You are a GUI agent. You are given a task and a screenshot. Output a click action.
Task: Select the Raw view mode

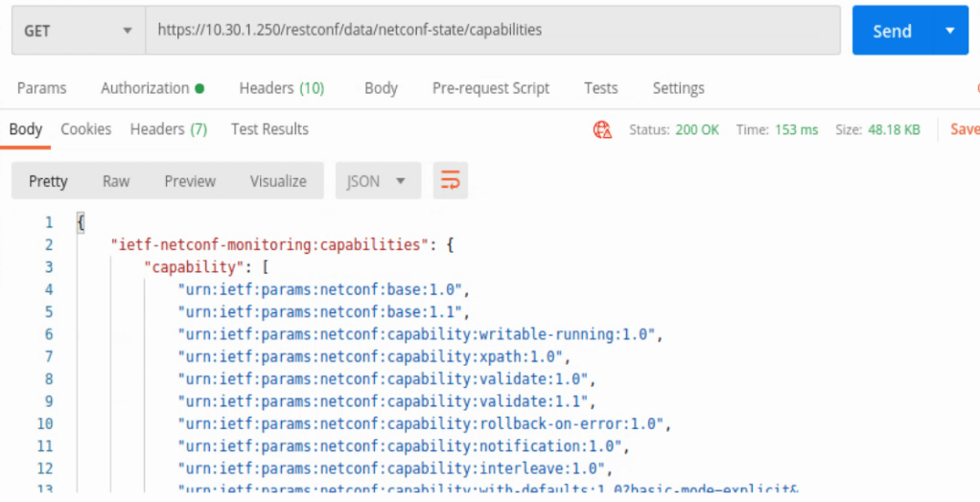pyautogui.click(x=116, y=181)
